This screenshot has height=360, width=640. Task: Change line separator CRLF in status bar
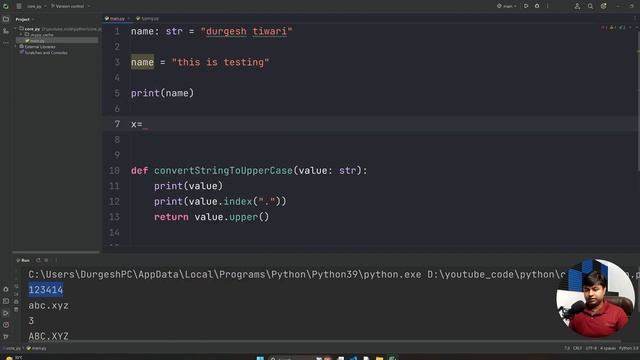[577, 348]
